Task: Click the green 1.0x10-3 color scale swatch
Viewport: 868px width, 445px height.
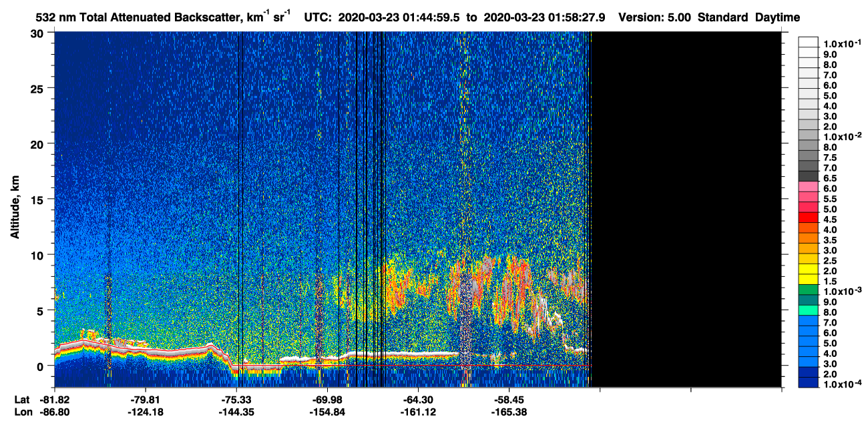Action: coord(809,290)
